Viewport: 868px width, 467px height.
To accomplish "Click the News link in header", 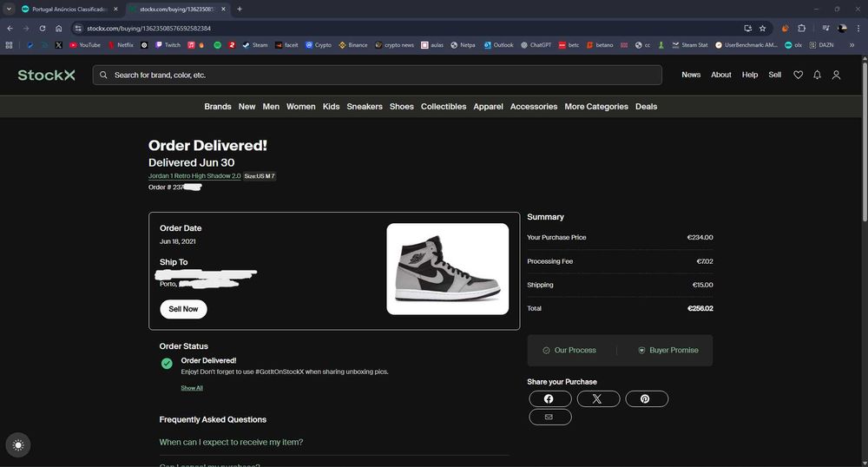I will tap(691, 75).
